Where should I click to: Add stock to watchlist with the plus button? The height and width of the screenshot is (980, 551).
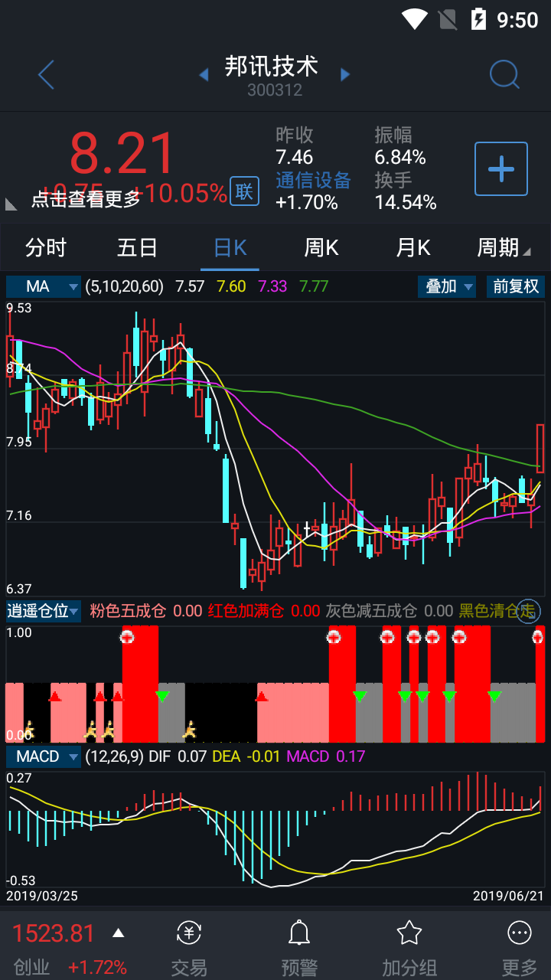coord(501,168)
